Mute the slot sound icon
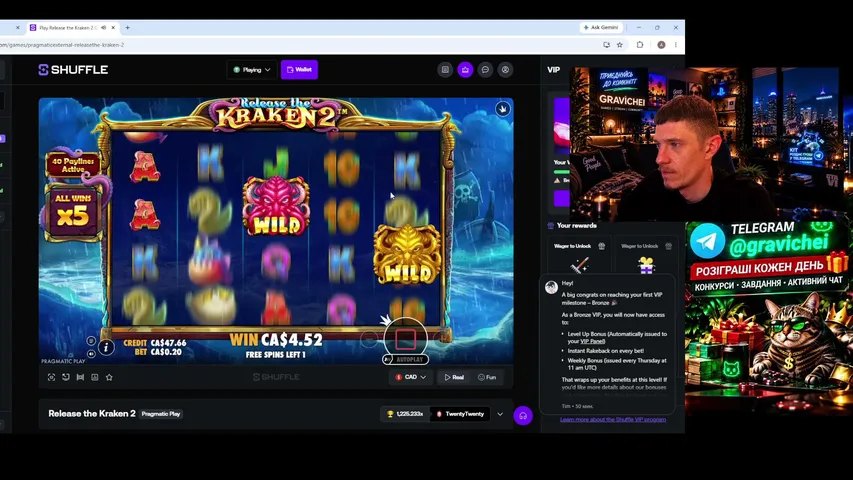Image resolution: width=853 pixels, height=480 pixels. (x=91, y=354)
